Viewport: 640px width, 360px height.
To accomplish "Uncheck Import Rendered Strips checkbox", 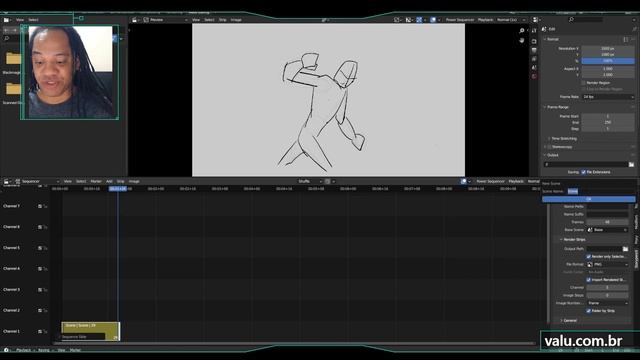I will click(589, 280).
